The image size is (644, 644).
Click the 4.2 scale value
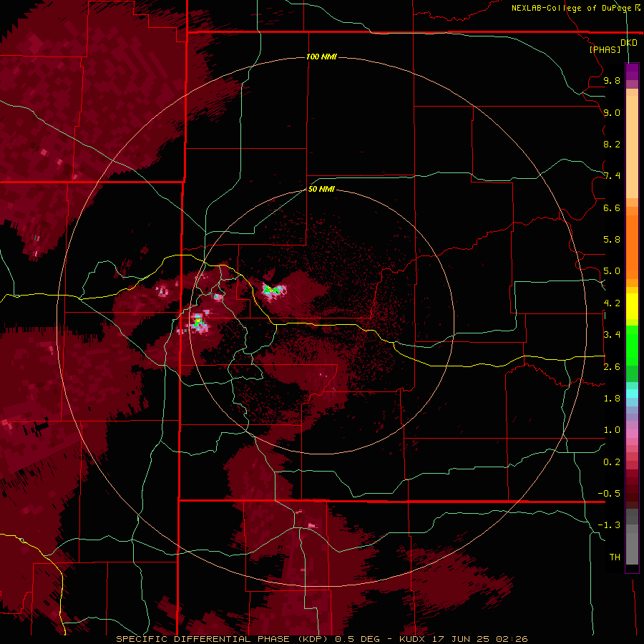[612, 303]
